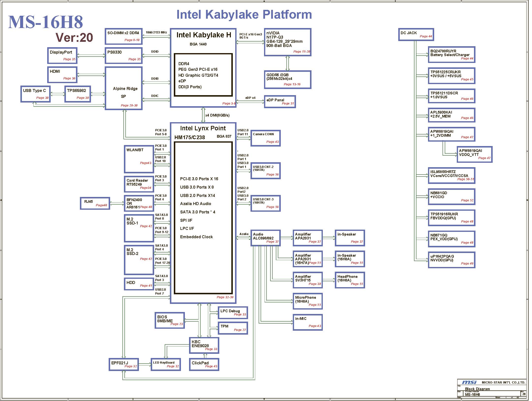Click the "BIOS 8MB/ME" block label
The image size is (532, 401).
pos(165,319)
